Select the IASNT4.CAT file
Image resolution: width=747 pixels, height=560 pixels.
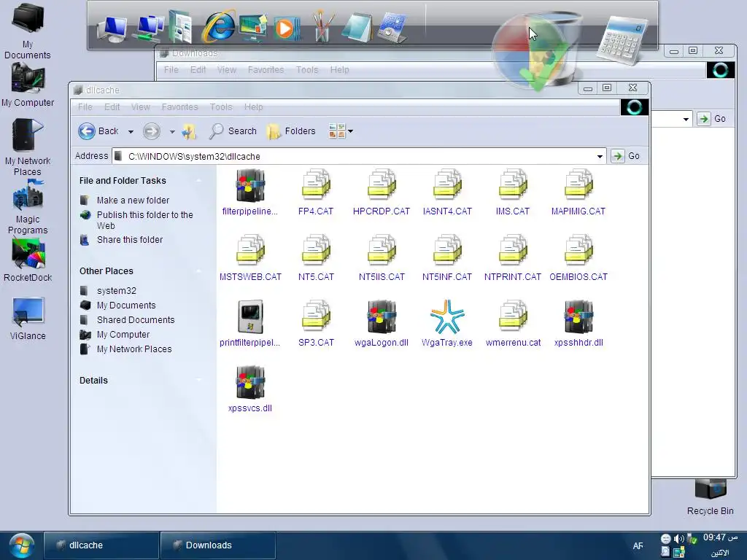tap(447, 192)
